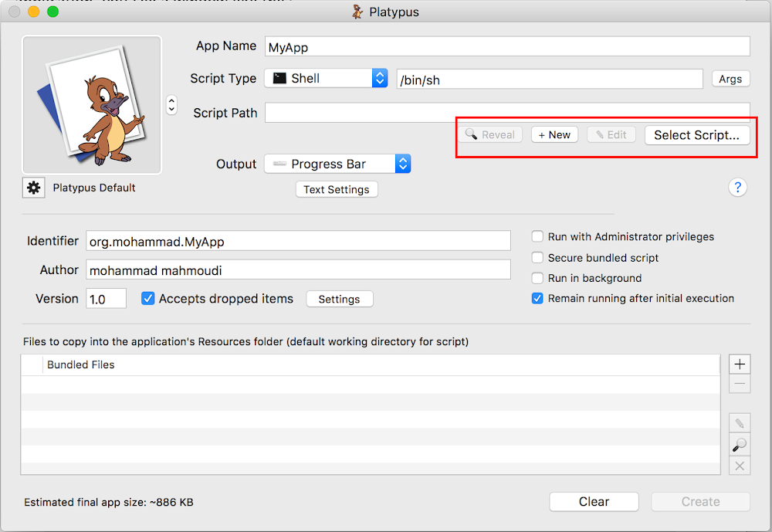Image resolution: width=772 pixels, height=532 pixels.
Task: Minimize the Platypus window with the yellow button
Action: pyautogui.click(x=33, y=12)
